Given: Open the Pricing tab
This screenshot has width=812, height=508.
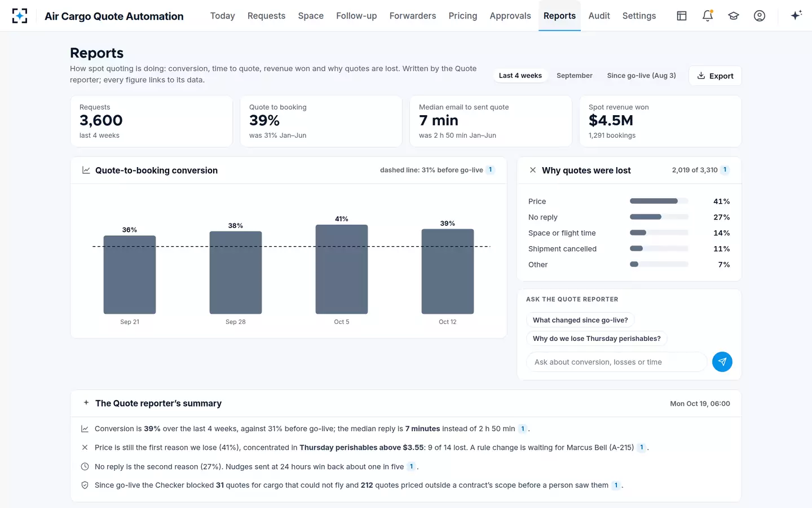Looking at the screenshot, I should click(x=463, y=16).
